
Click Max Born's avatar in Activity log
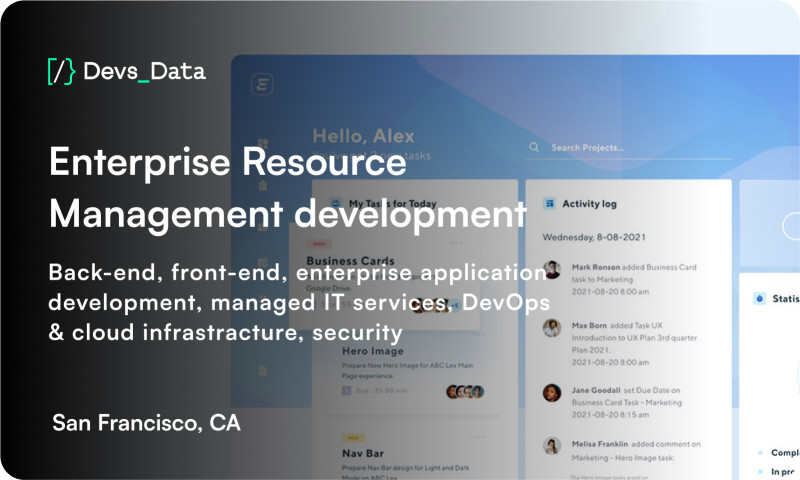tap(551, 328)
